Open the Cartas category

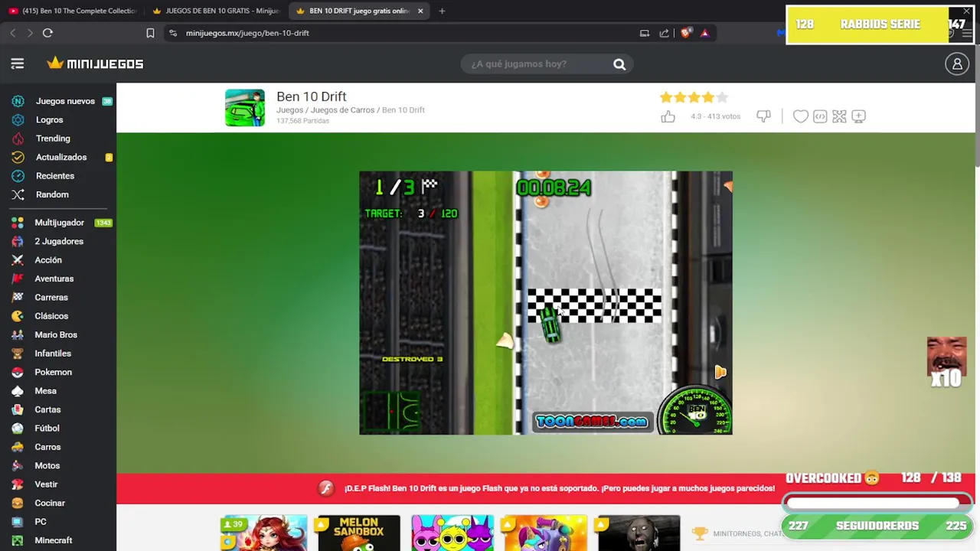47,409
